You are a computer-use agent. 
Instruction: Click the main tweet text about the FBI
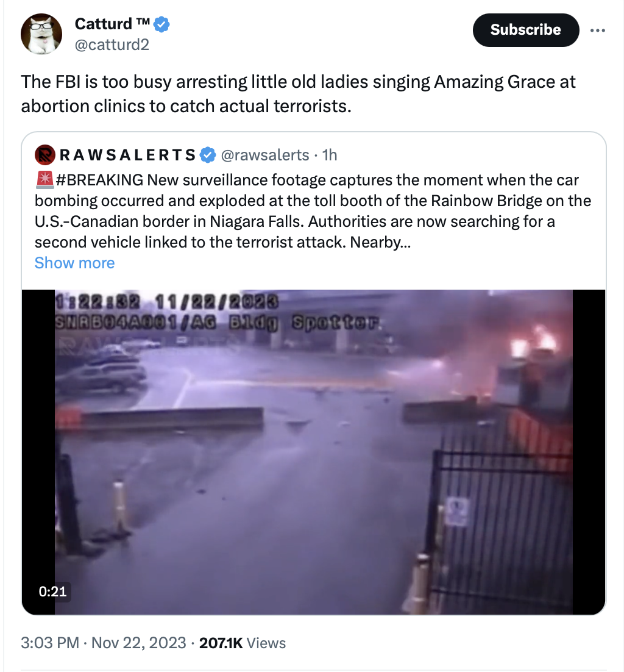[298, 94]
